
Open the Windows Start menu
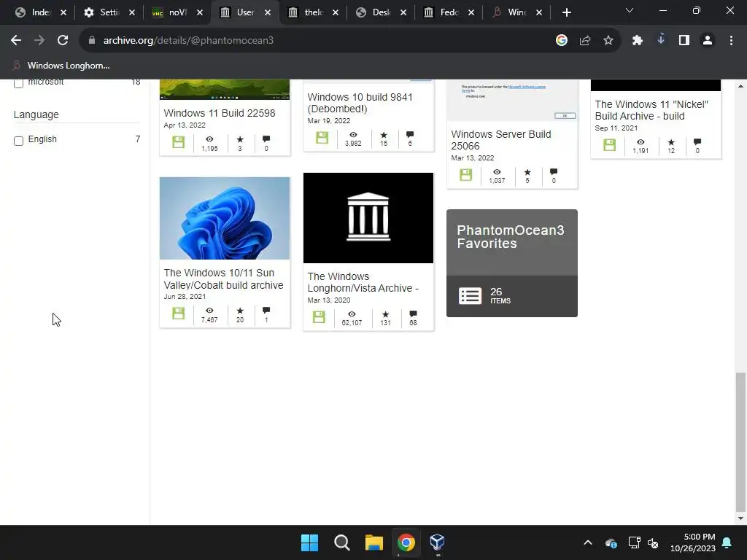pyautogui.click(x=309, y=542)
